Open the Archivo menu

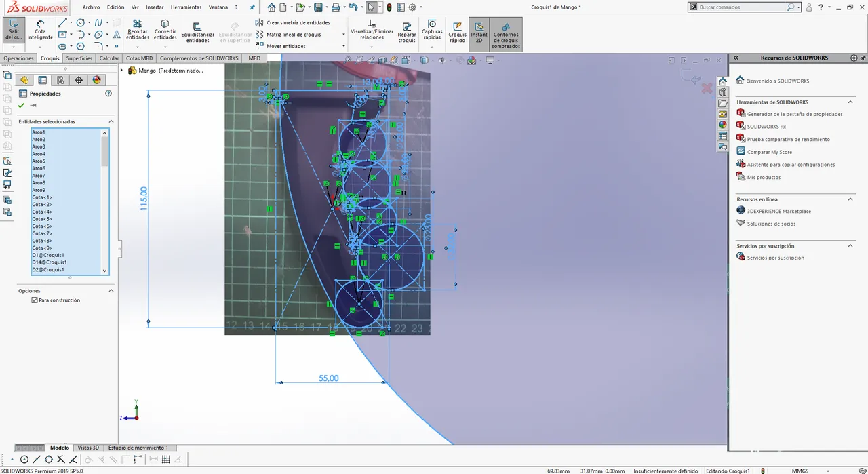click(91, 7)
